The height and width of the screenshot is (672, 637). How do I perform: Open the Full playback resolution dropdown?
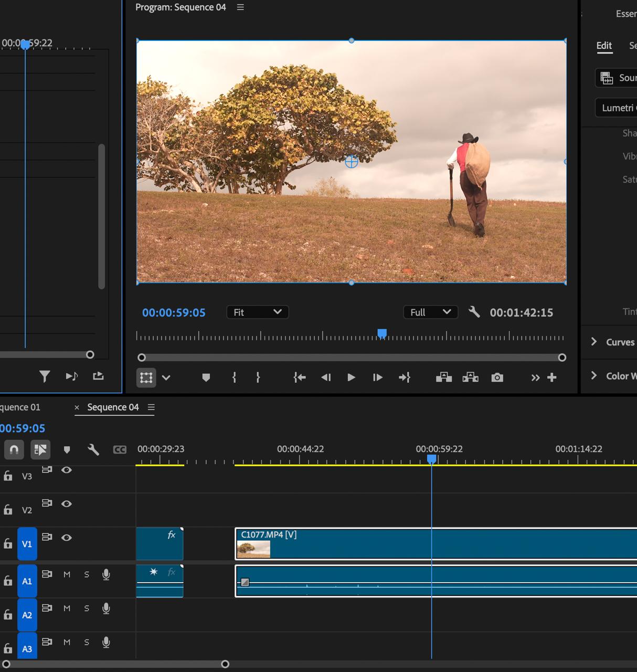pyautogui.click(x=430, y=312)
